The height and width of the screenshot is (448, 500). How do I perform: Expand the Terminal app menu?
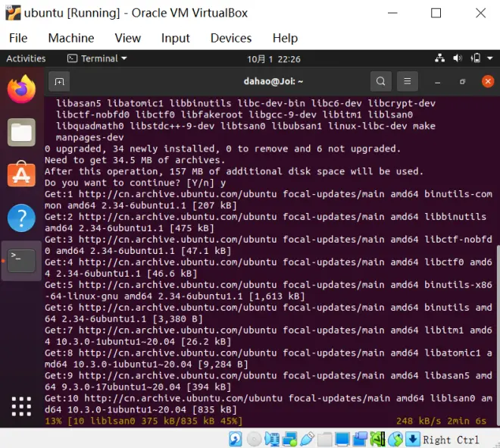pyautogui.click(x=97, y=58)
